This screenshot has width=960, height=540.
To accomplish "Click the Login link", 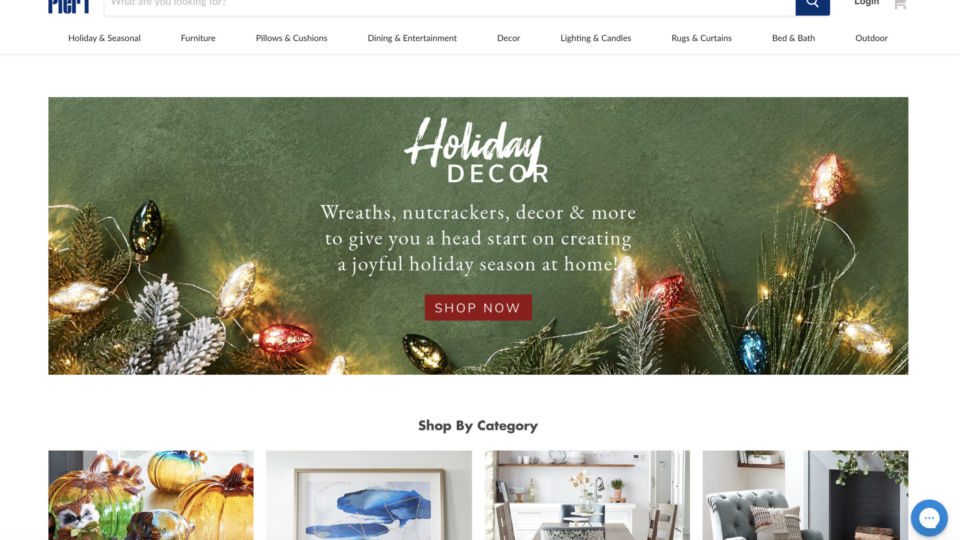I will 866,3.
